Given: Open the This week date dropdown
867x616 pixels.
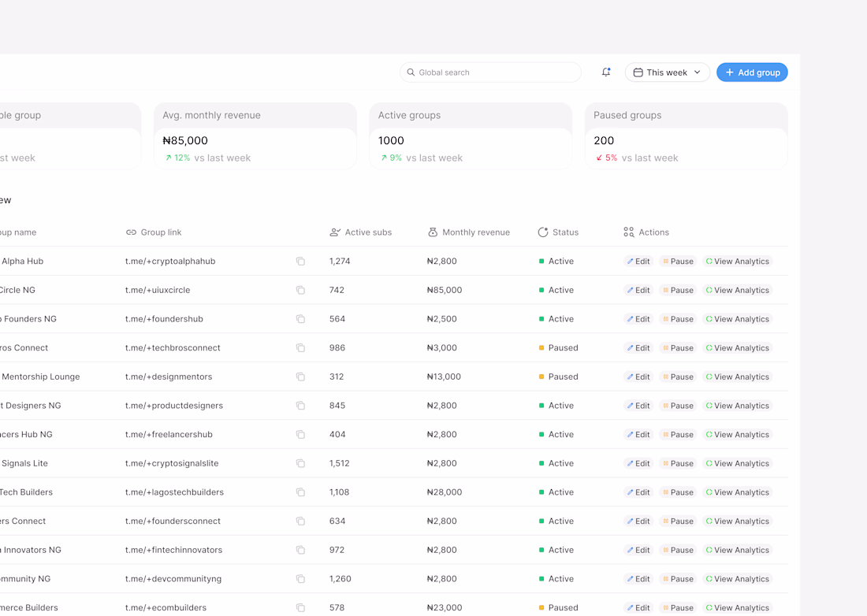Looking at the screenshot, I should 667,72.
